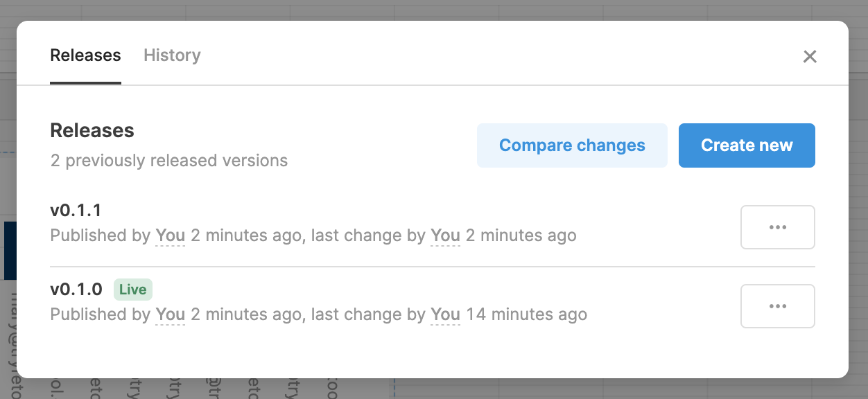Click the bold Releases section heading

(92, 130)
